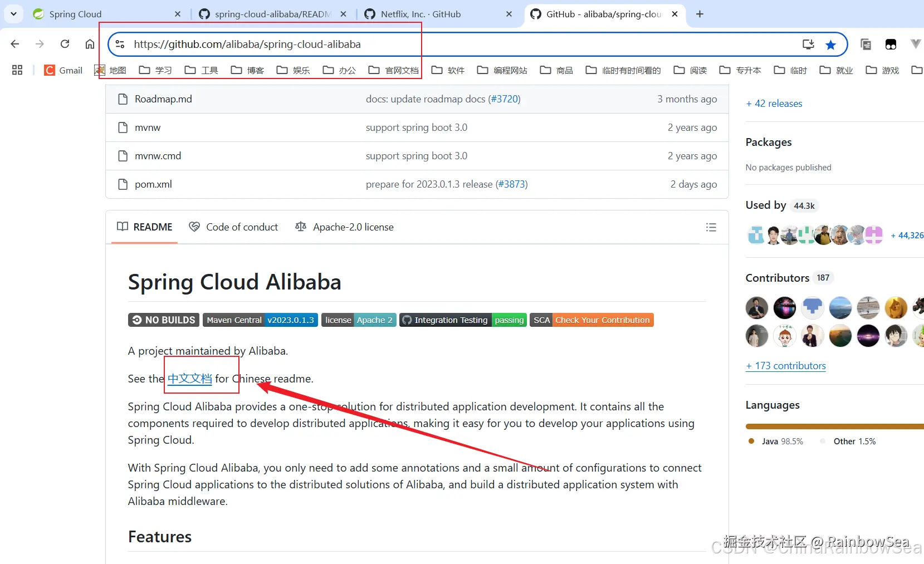Open the Roadmap.md file

(163, 99)
